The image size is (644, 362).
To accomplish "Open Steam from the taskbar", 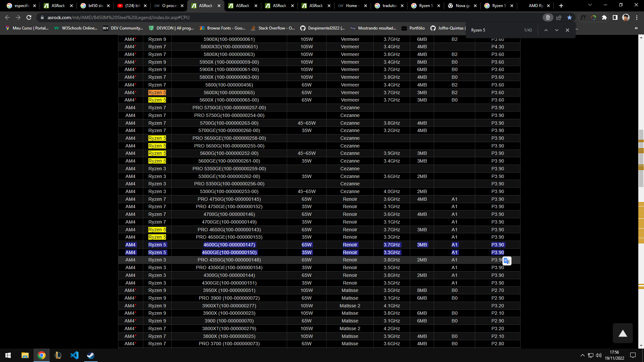I will pos(91,355).
